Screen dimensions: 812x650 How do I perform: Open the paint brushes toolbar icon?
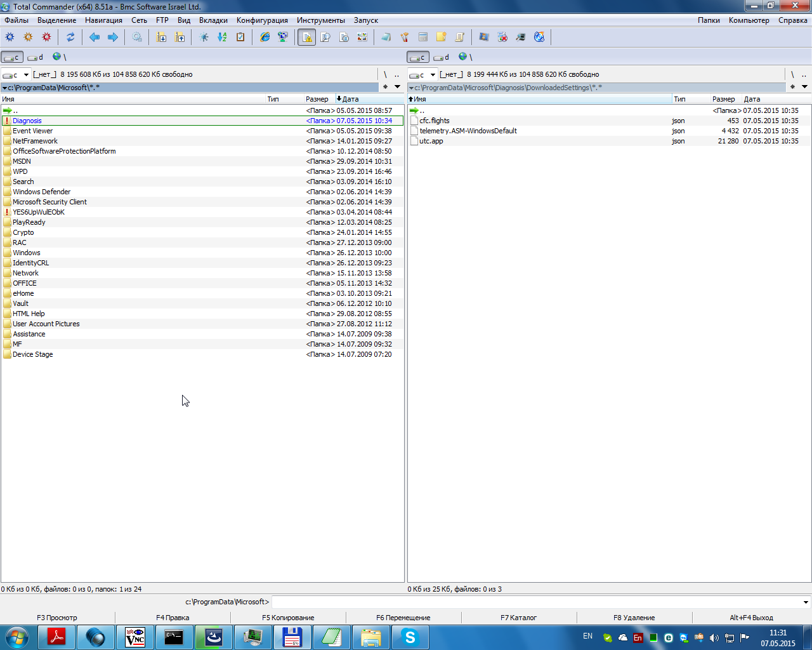click(405, 37)
